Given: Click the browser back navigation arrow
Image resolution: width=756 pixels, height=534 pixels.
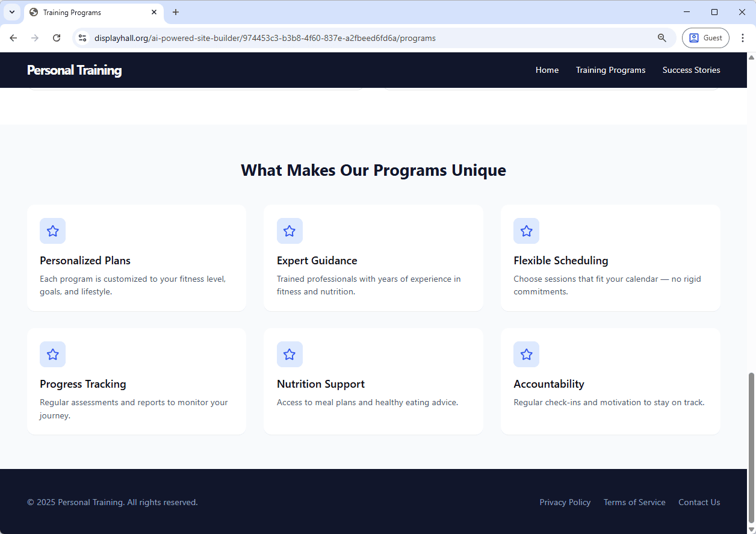Looking at the screenshot, I should point(13,37).
